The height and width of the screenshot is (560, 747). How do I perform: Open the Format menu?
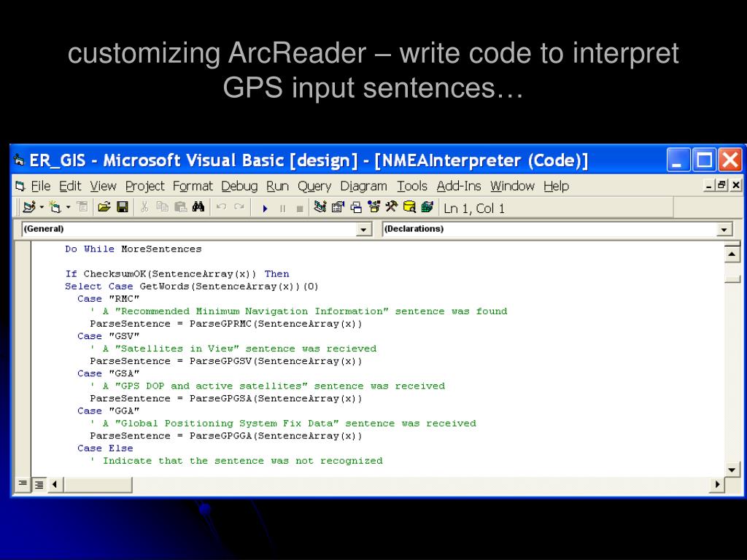click(x=193, y=186)
